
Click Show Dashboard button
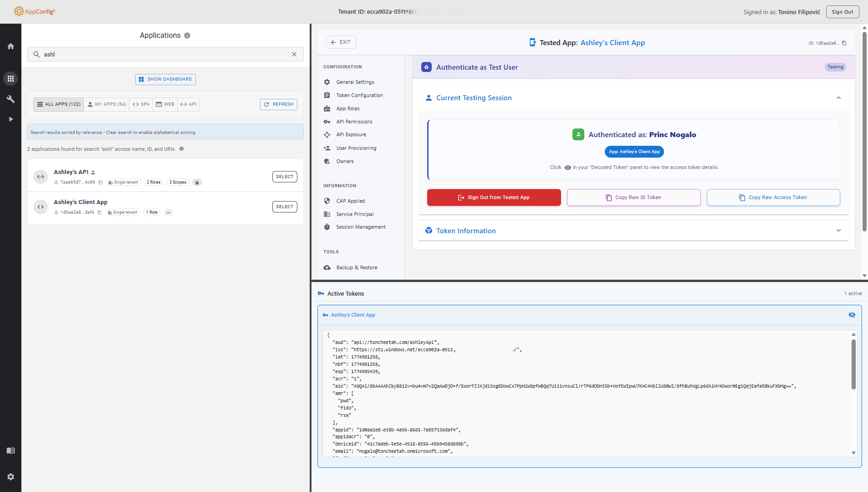pos(165,79)
